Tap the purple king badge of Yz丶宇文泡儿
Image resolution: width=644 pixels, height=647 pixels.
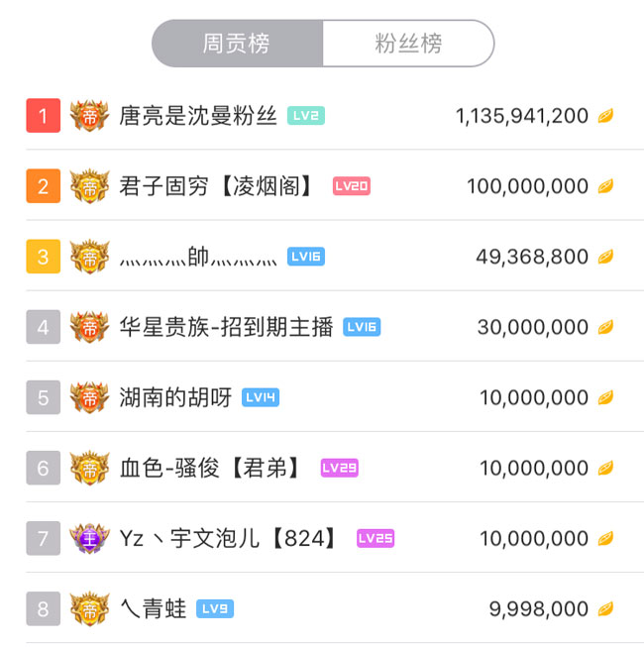[89, 538]
